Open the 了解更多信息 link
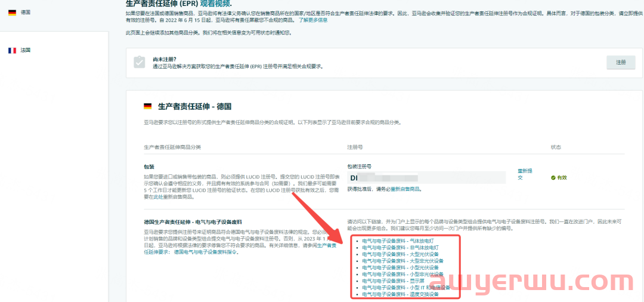Screen dimensions: 644x302 pos(313,20)
